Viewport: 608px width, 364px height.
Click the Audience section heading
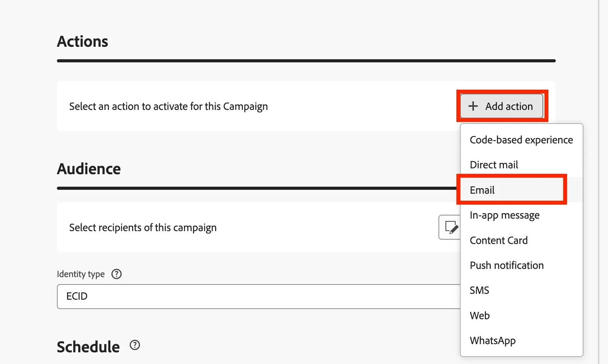(89, 169)
